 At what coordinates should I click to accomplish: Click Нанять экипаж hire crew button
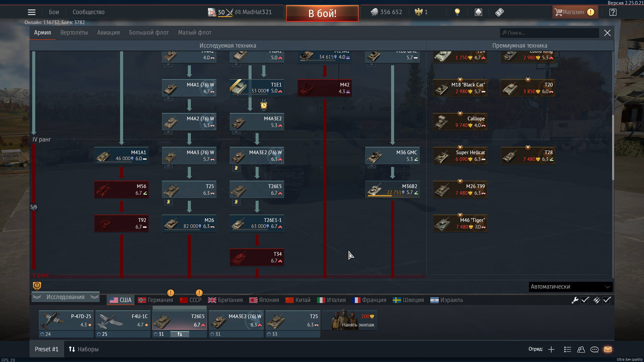tap(350, 320)
